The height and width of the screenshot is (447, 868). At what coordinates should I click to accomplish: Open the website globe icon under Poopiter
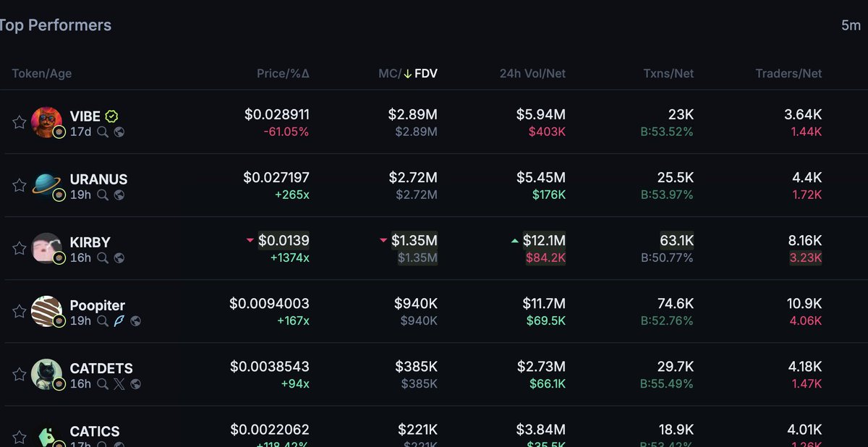coord(135,321)
